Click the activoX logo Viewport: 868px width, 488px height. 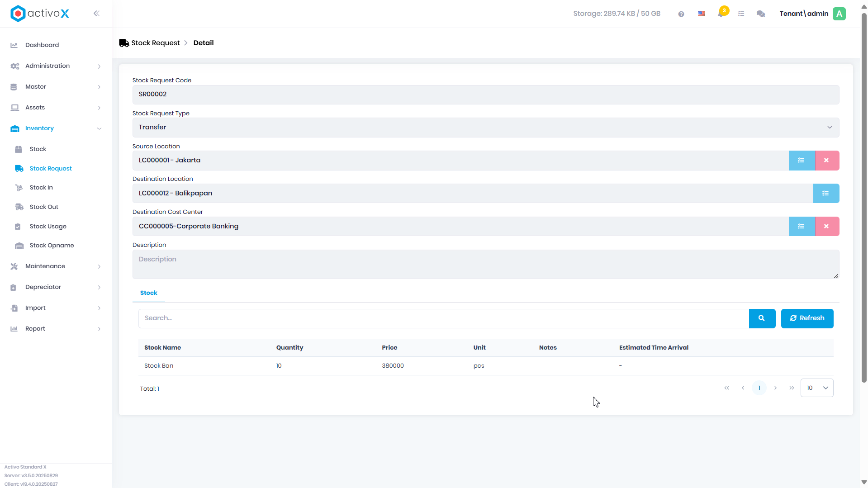40,14
